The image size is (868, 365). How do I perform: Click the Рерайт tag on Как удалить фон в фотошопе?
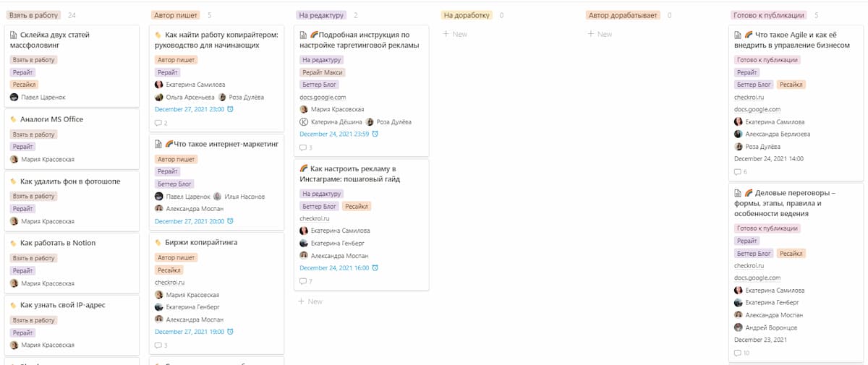coord(23,209)
